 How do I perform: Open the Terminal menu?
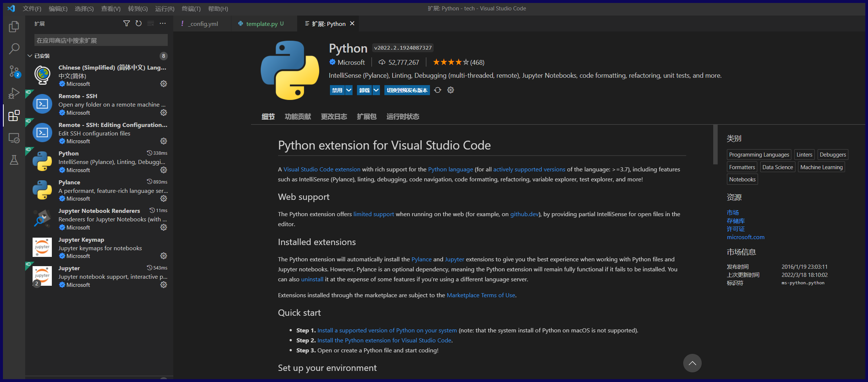tap(191, 9)
